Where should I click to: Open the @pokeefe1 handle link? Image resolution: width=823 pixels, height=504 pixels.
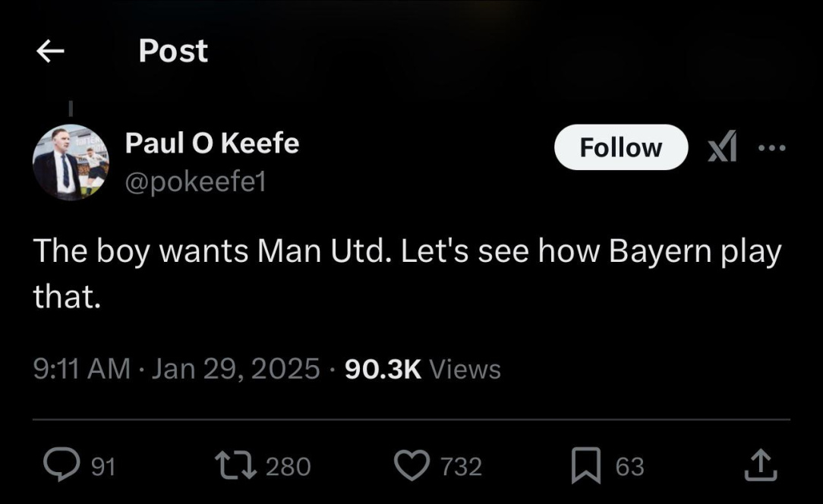pyautogui.click(x=195, y=182)
